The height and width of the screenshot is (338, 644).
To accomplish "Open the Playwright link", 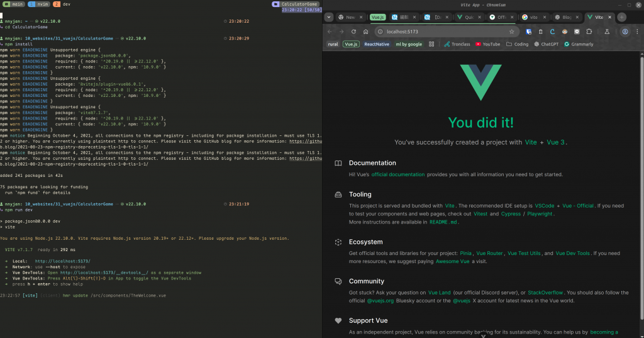I will 540,214.
